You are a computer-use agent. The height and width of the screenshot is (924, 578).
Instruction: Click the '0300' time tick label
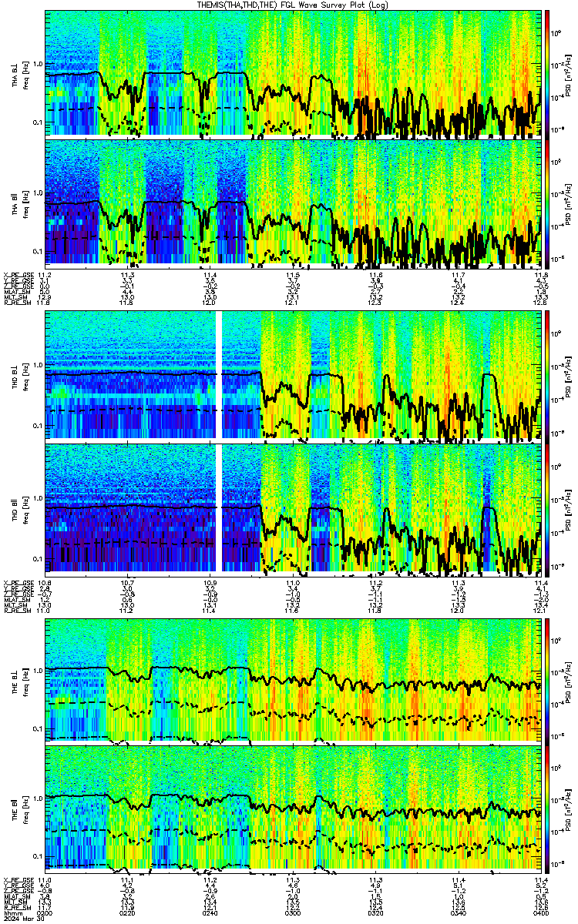[293, 912]
